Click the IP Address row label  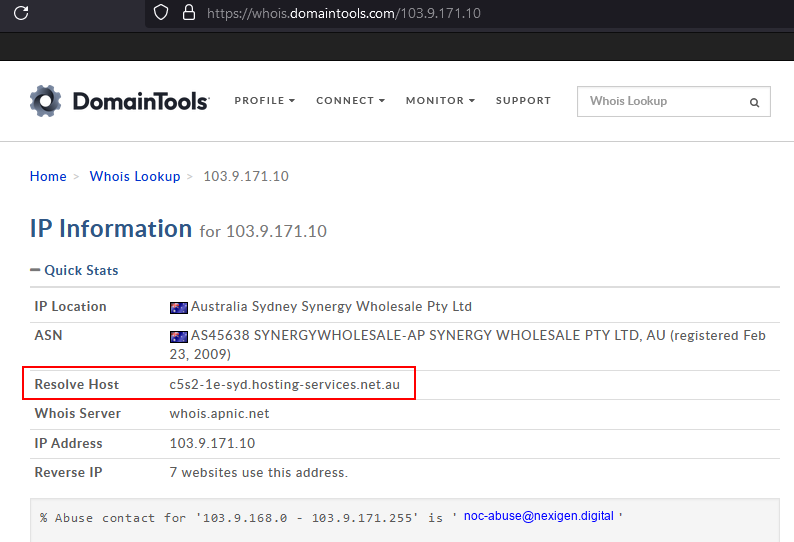(68, 443)
